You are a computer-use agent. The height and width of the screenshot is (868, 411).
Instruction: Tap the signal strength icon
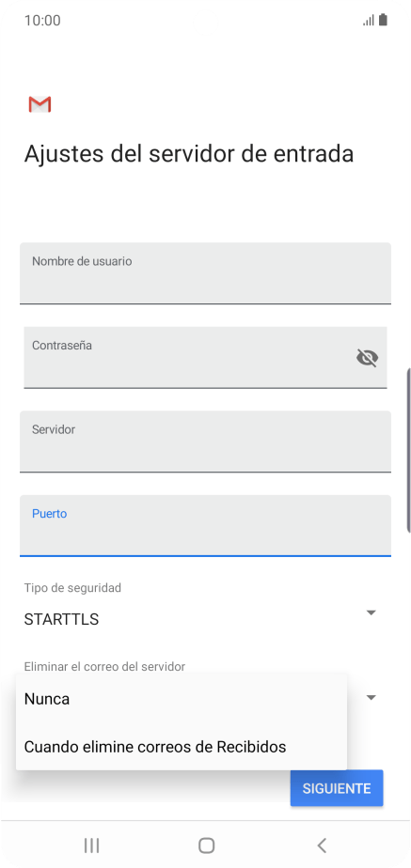[369, 21]
